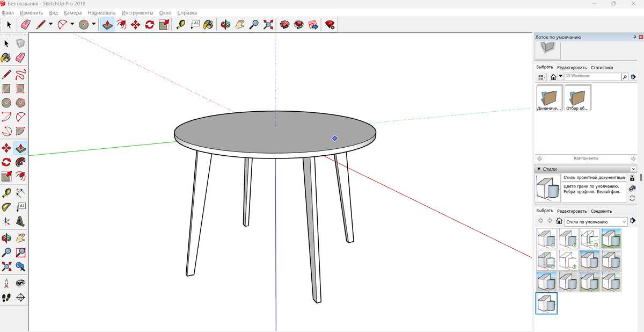Switch to the Статистика tab
Viewport: 644px width, 332px height.
602,68
